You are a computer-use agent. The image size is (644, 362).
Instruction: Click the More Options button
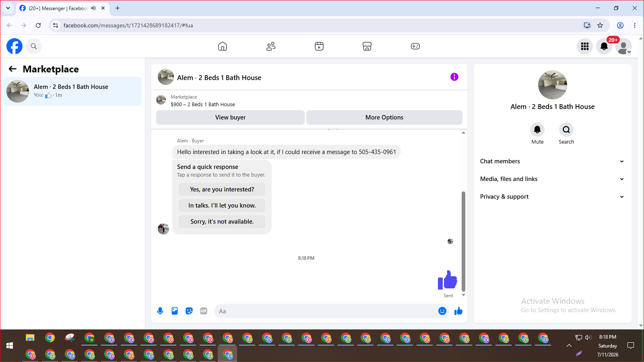(x=384, y=117)
